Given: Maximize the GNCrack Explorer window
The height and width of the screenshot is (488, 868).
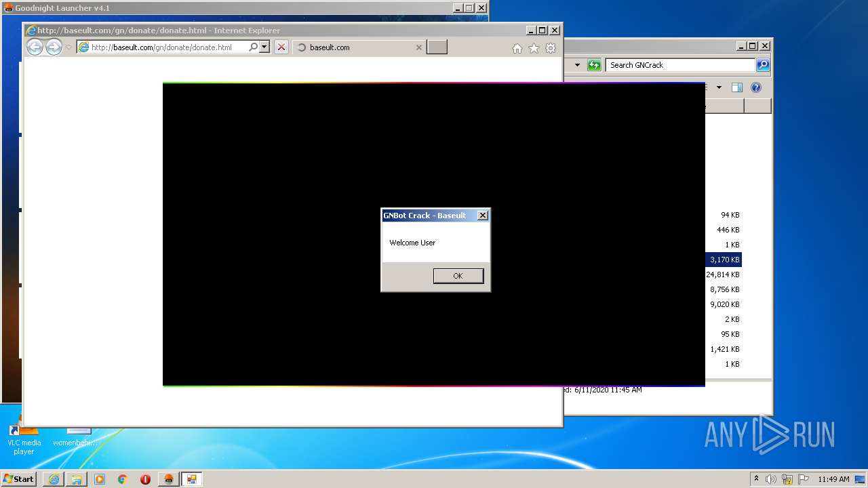Looking at the screenshot, I should pyautogui.click(x=753, y=46).
